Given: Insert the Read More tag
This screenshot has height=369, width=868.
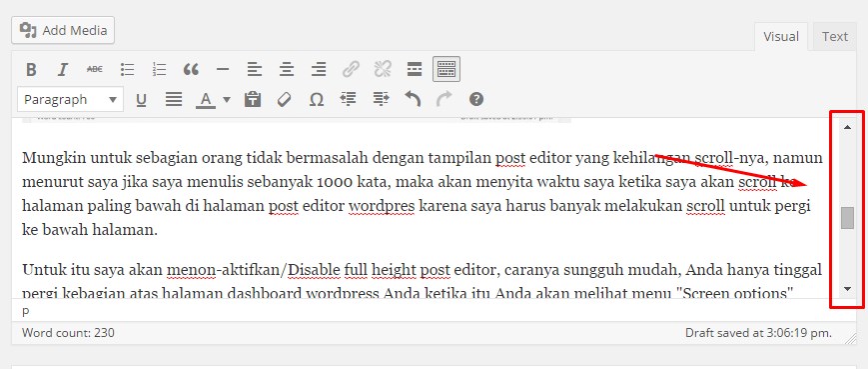Looking at the screenshot, I should 415,69.
